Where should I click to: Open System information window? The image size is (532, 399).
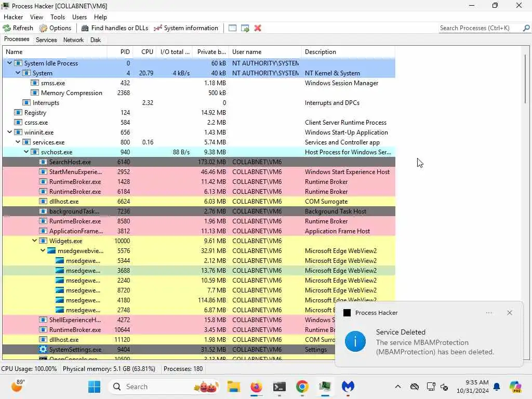click(185, 28)
